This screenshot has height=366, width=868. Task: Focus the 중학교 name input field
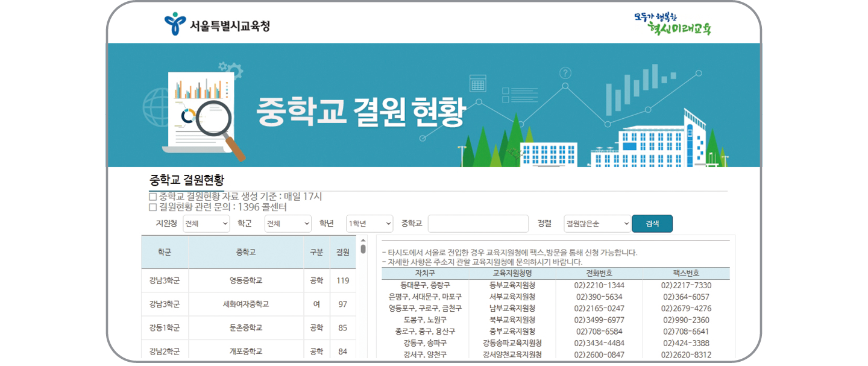point(477,224)
